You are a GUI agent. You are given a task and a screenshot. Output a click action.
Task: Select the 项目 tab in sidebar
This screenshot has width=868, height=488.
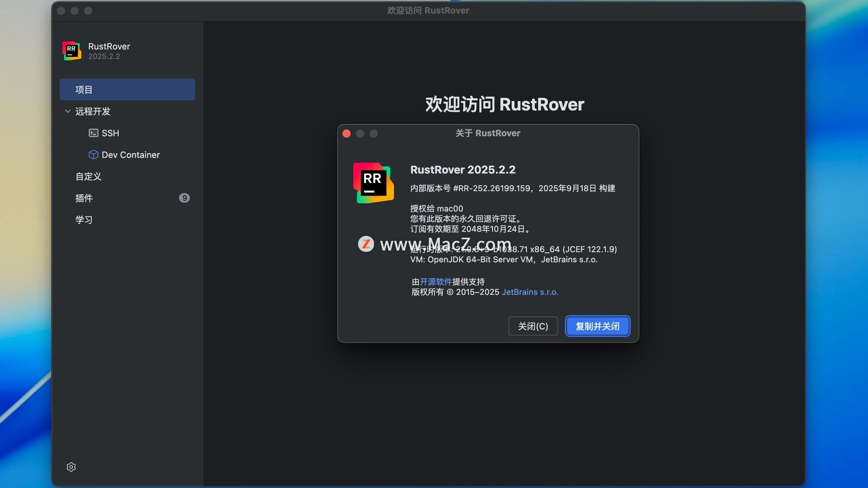coord(127,89)
